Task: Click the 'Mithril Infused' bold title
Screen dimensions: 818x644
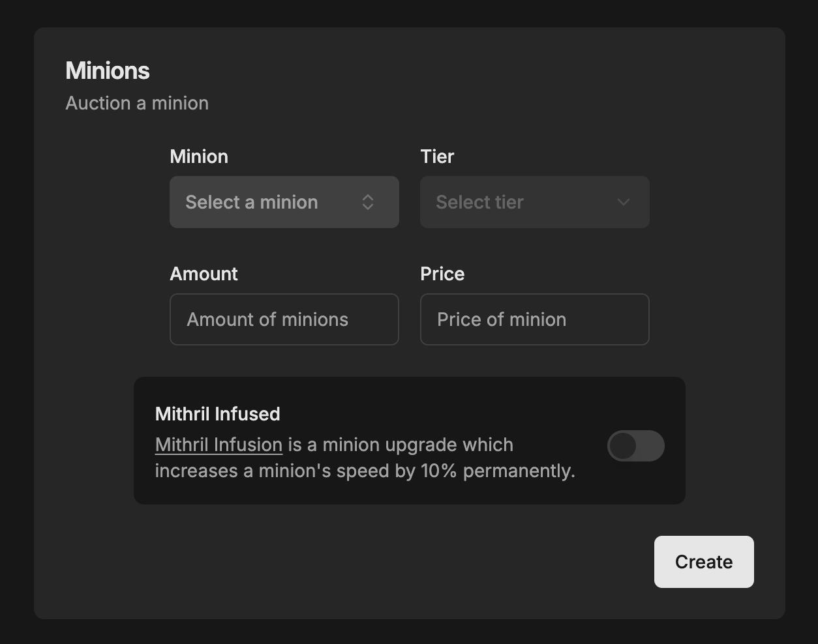Action: pos(218,414)
